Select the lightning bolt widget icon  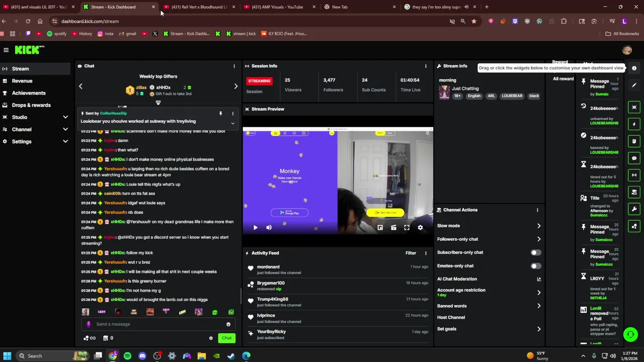coord(634,124)
